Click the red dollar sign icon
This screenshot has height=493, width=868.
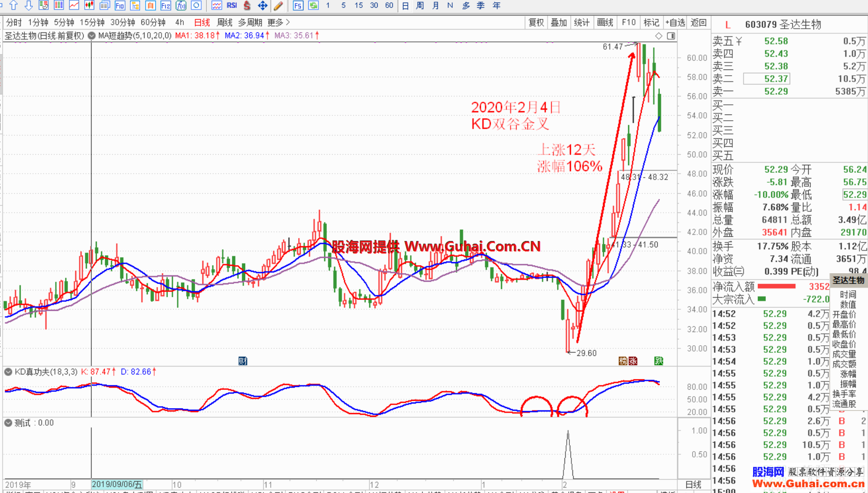point(247,5)
